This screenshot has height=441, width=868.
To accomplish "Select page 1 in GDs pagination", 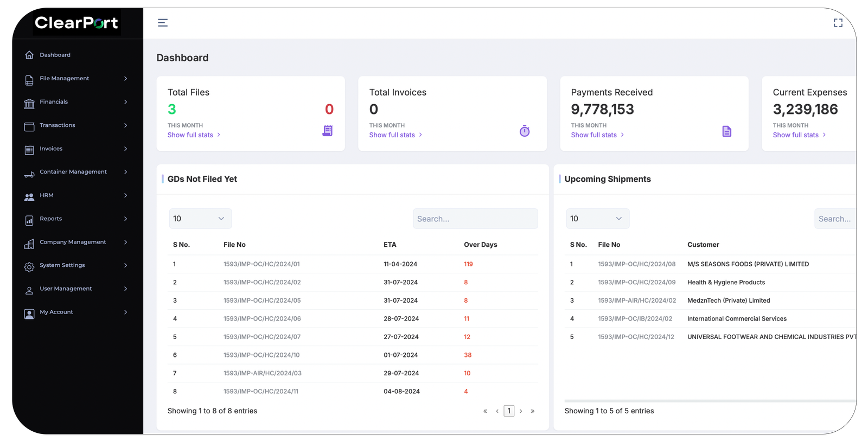I will pyautogui.click(x=509, y=411).
